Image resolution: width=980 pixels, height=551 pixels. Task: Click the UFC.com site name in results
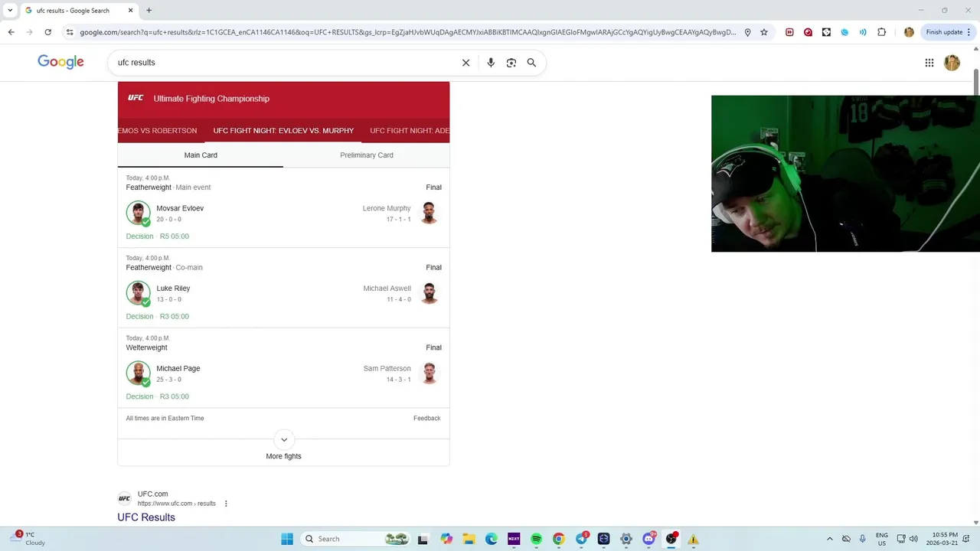[x=152, y=494]
